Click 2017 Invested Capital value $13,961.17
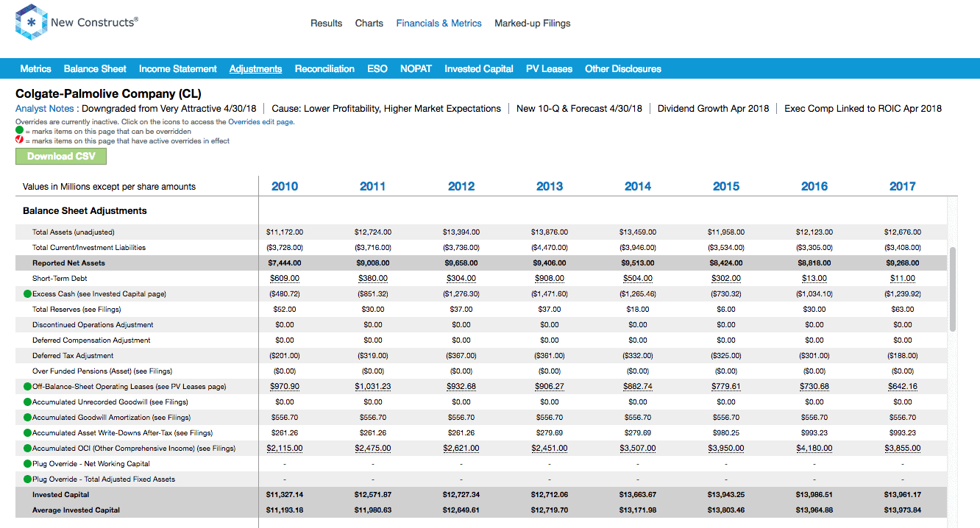 903,495
